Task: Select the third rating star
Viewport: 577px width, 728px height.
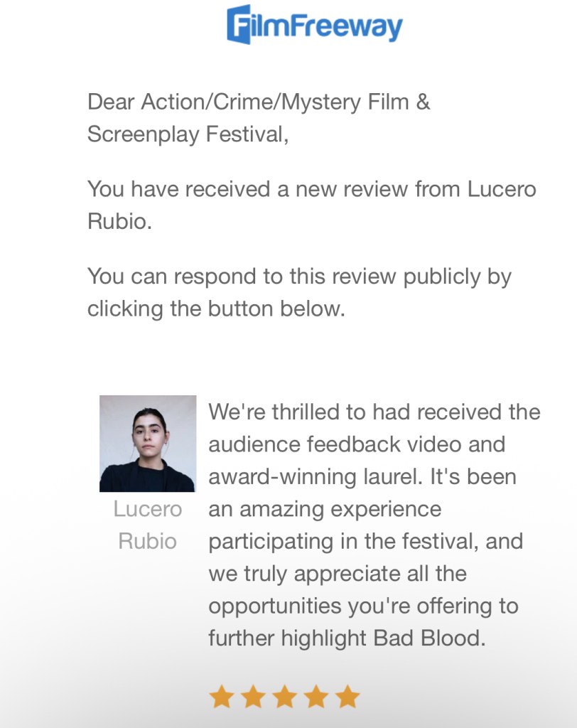Action: point(284,697)
